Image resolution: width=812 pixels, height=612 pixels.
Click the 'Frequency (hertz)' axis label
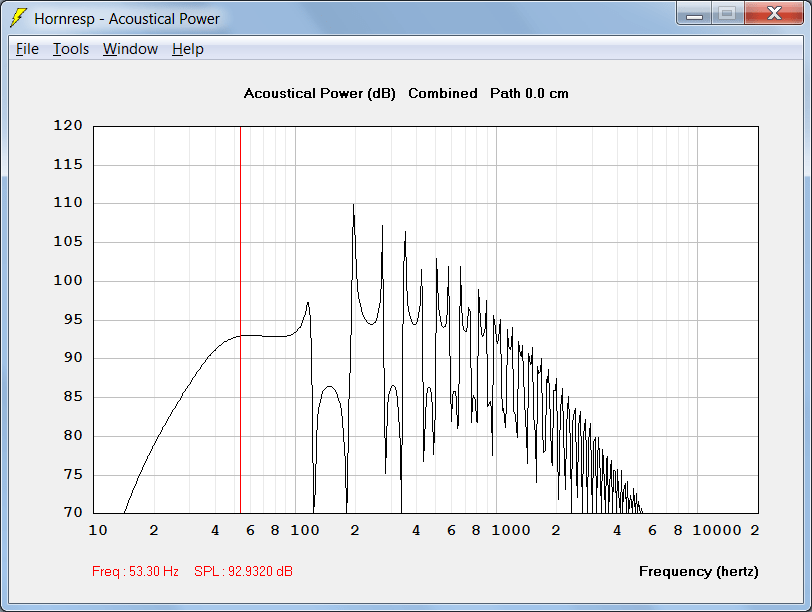coord(699,572)
